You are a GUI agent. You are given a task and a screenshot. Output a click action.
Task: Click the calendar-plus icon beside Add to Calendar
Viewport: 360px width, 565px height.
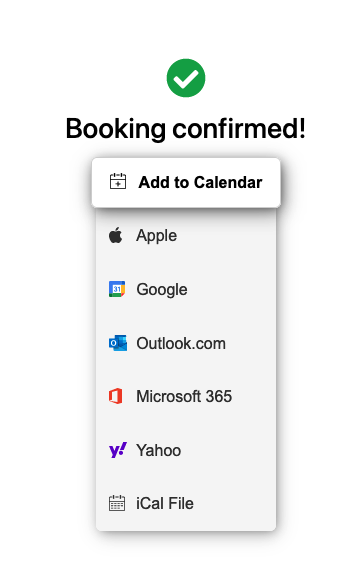coord(117,181)
